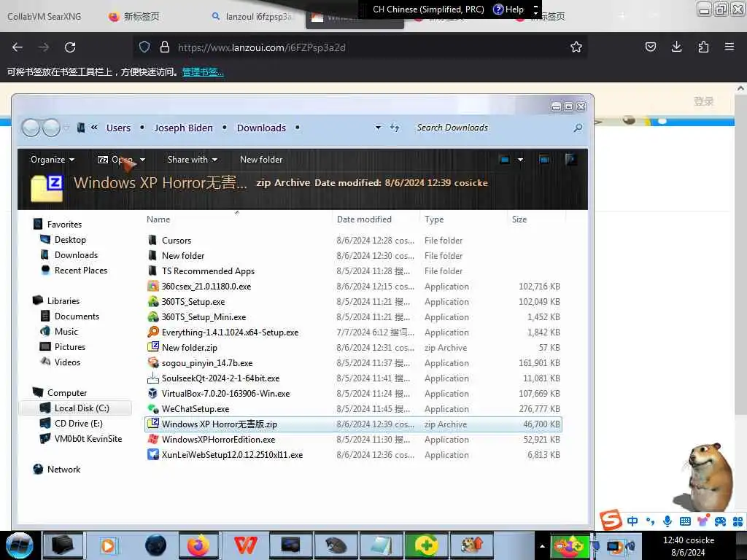Click the Downloads breadcrumb
747x560 pixels.
(262, 128)
